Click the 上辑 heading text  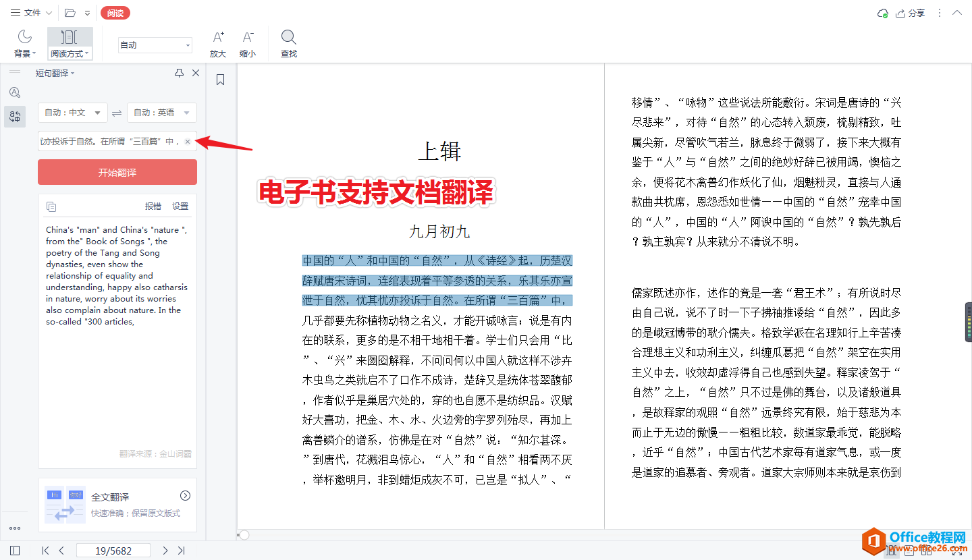coord(439,151)
